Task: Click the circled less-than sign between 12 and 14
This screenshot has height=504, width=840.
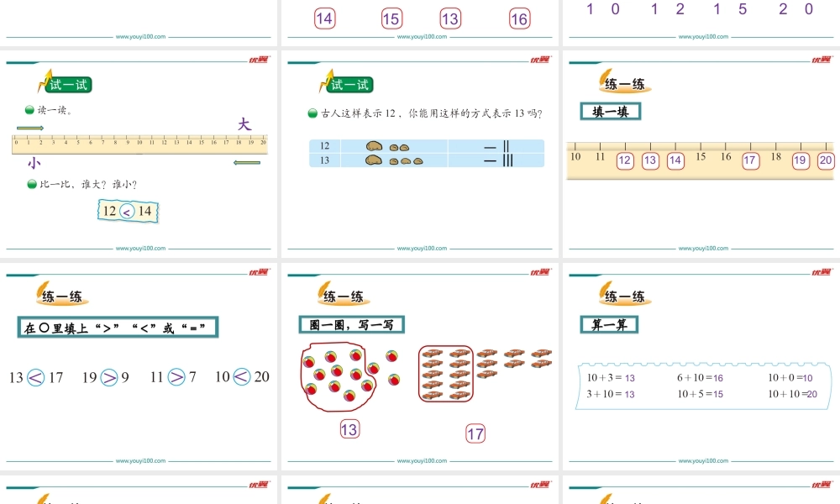Action: click(127, 212)
